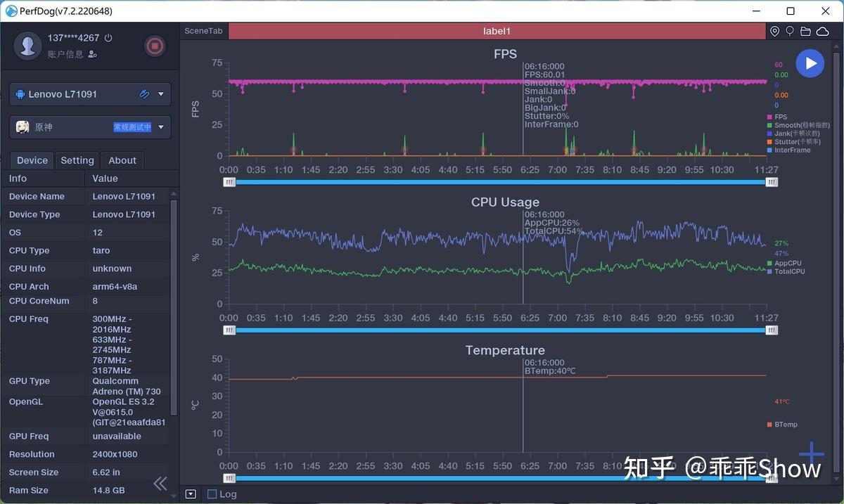
Task: Expand the Lenovo L71091 device dropdown
Action: (x=161, y=94)
